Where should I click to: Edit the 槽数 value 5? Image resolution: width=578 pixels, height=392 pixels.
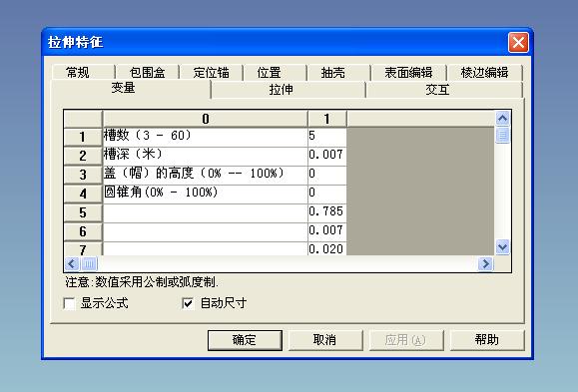point(327,137)
